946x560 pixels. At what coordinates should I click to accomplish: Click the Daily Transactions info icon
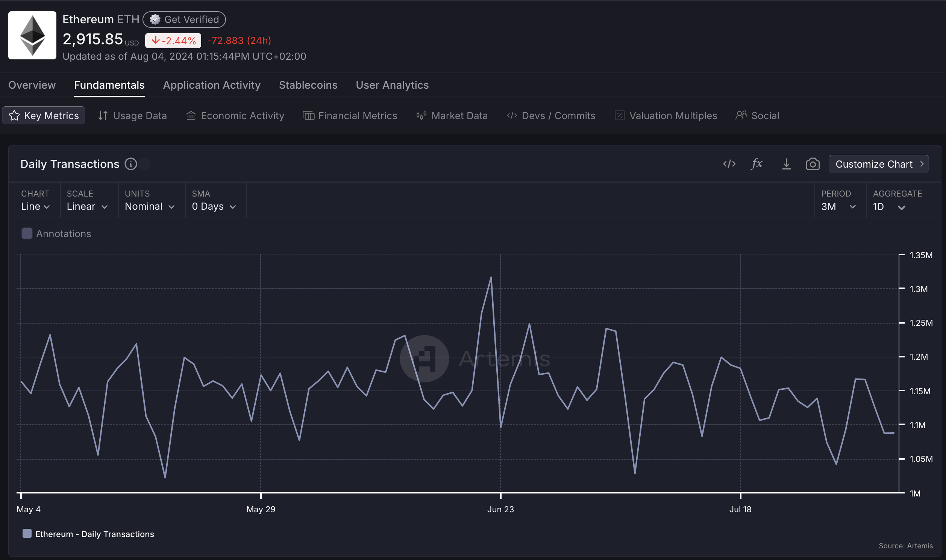(x=130, y=164)
